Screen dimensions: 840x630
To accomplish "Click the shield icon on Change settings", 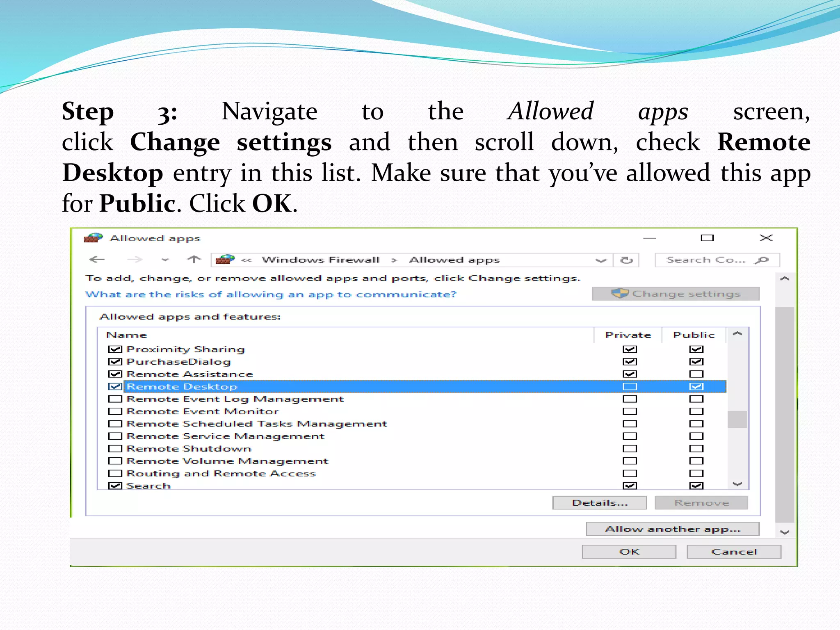I will click(620, 294).
